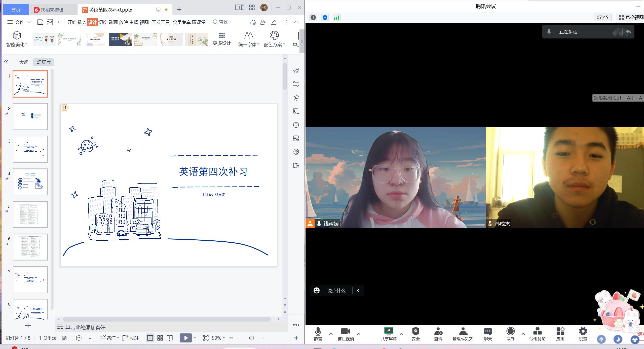Collapse the slide panel with double chevron
Screen dimensions: 644x349
coord(6,62)
